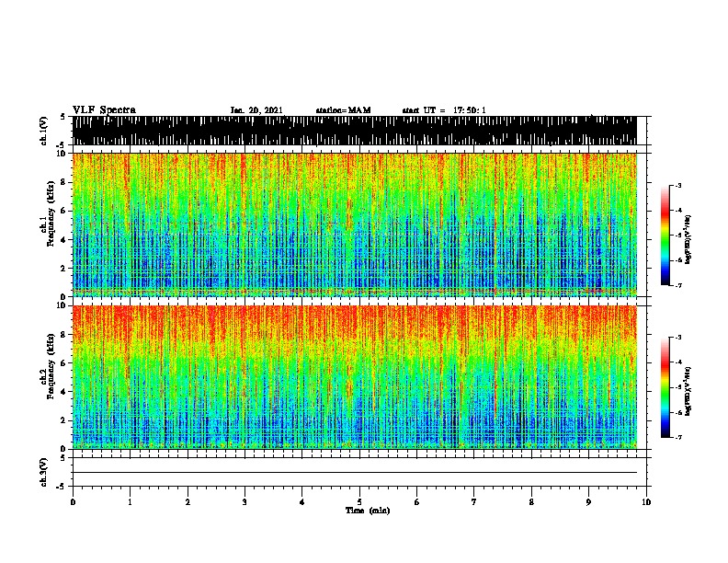Click the time axis tick label "5"
This screenshot has height=563, width=728.
359,502
